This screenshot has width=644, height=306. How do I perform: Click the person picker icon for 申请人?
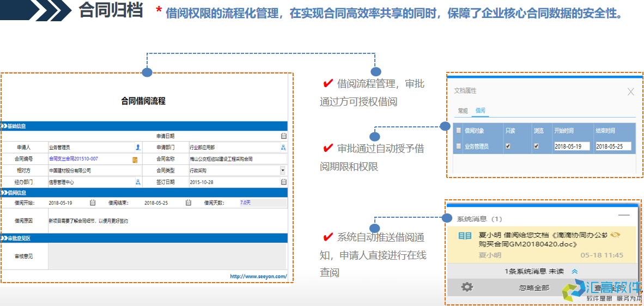tap(138, 147)
